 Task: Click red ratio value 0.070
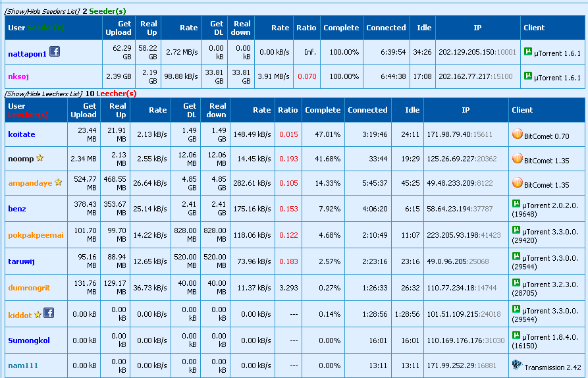307,76
